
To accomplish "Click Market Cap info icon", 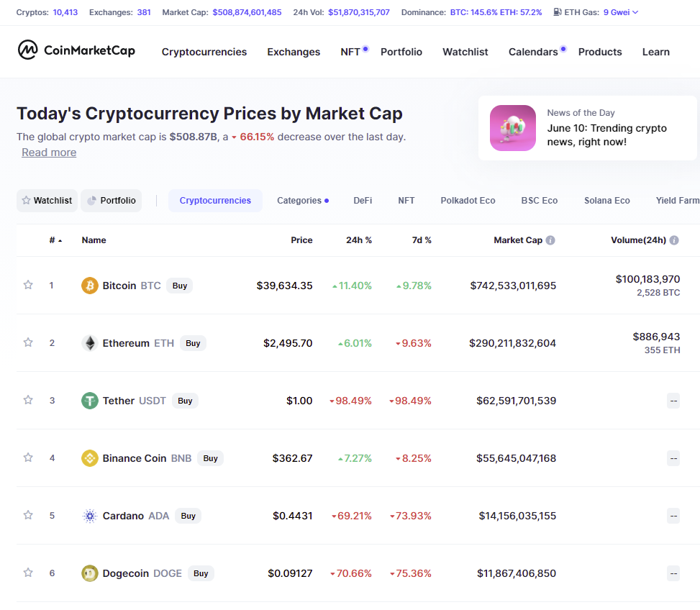I will 550,240.
